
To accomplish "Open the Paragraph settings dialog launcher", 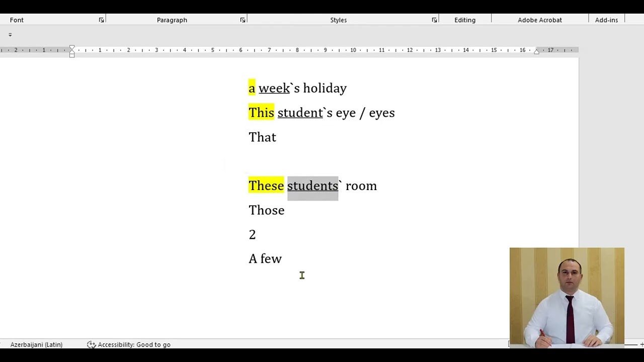I will pos(243,20).
